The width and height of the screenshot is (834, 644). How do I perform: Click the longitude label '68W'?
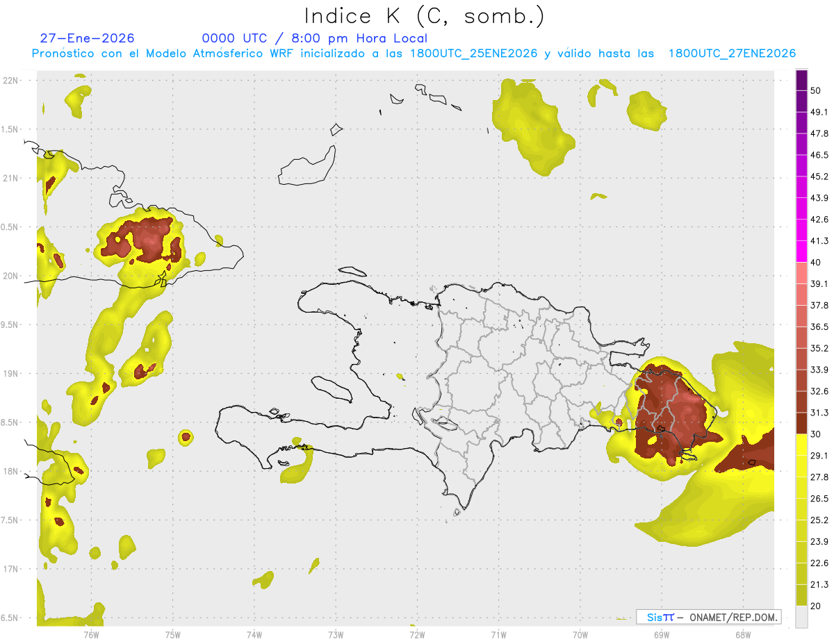[742, 634]
